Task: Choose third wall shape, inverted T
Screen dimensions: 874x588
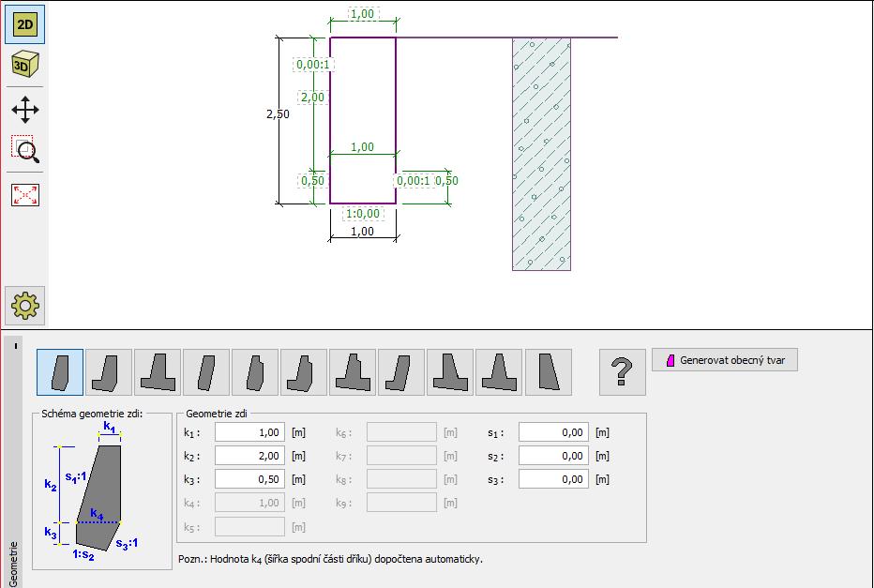Action: [x=158, y=372]
